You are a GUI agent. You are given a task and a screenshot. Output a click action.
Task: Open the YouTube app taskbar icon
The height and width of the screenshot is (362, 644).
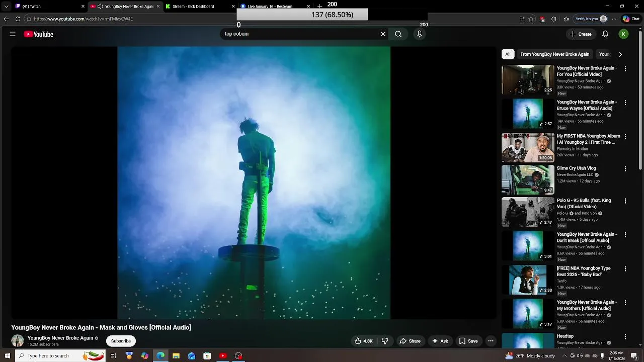(223, 356)
